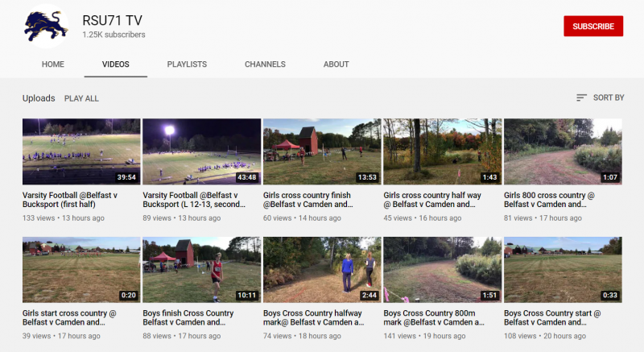Click title 'Boys Cross Country 800m mark @Belfast'
This screenshot has height=352, width=644.
[x=434, y=317]
